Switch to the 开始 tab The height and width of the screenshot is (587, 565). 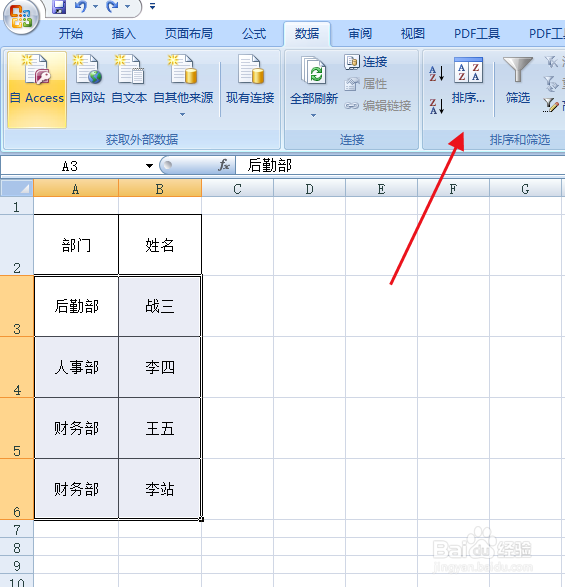[x=70, y=34]
